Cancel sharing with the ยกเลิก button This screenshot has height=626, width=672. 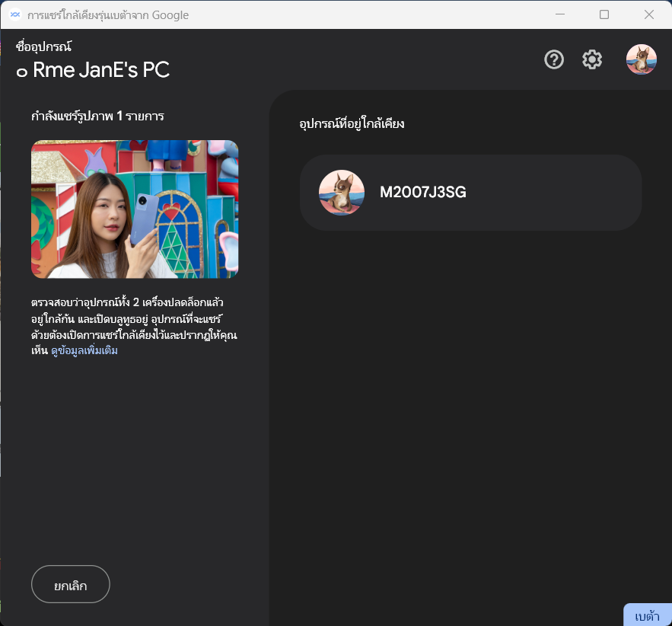(71, 584)
